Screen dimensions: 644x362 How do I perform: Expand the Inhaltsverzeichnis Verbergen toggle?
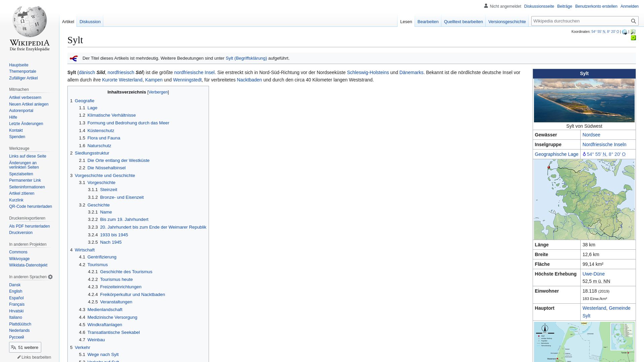tap(158, 92)
